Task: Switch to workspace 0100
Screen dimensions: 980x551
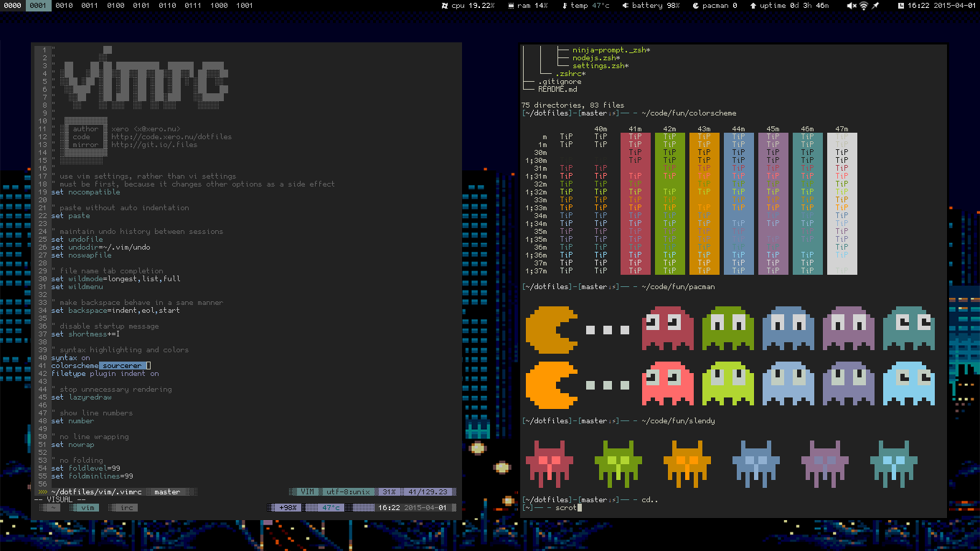Action: click(x=116, y=6)
